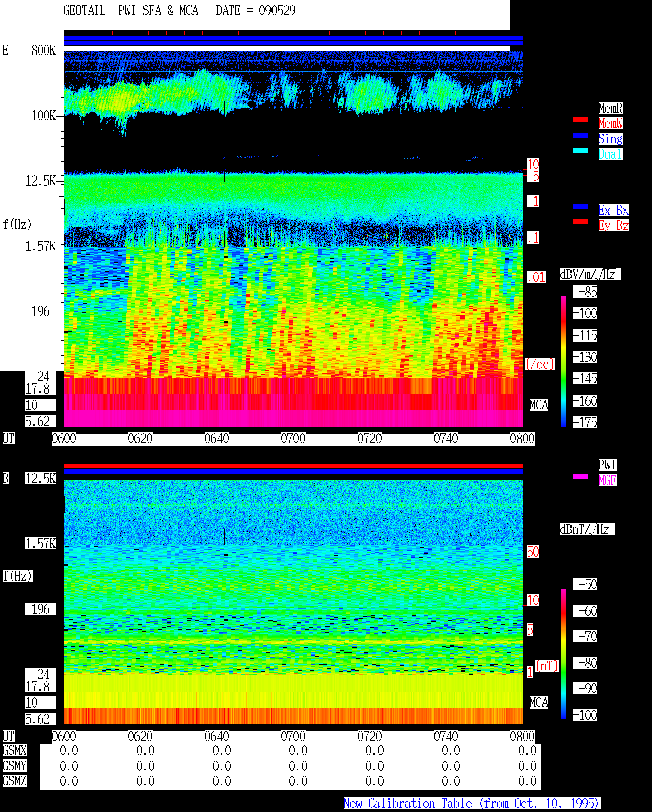
Task: Click the magenta MGF legend swatch
Action: tap(581, 477)
